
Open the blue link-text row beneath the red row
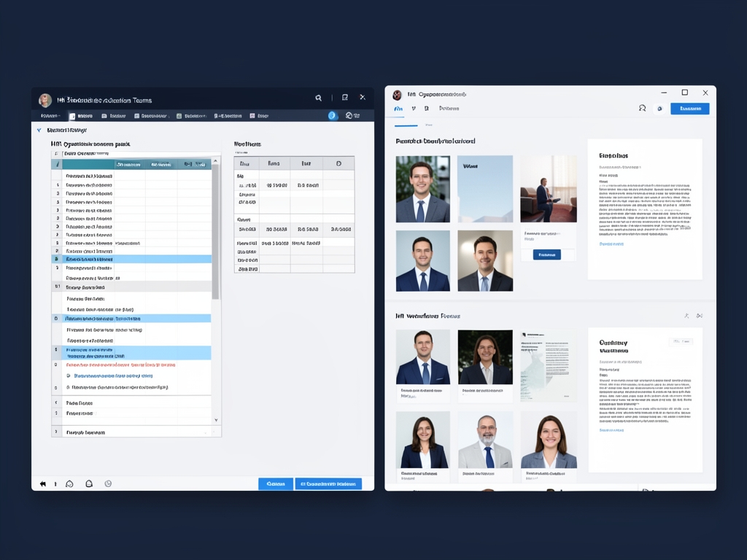113,376
